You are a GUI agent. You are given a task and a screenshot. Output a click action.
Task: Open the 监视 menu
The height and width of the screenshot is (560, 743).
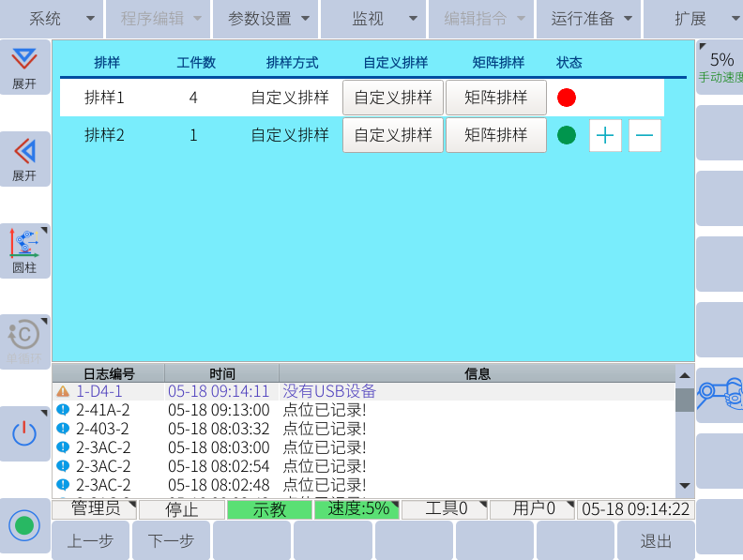click(373, 19)
